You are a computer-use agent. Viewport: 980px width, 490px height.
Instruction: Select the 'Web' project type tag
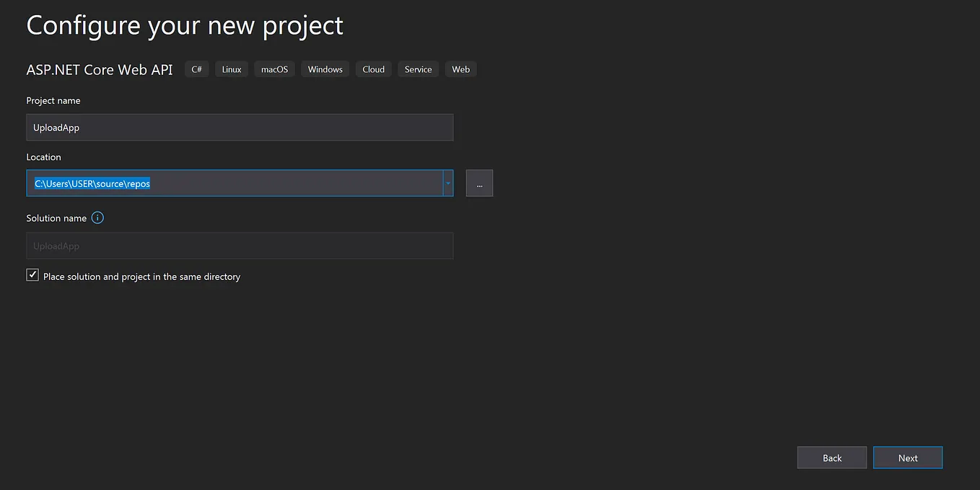tap(460, 69)
